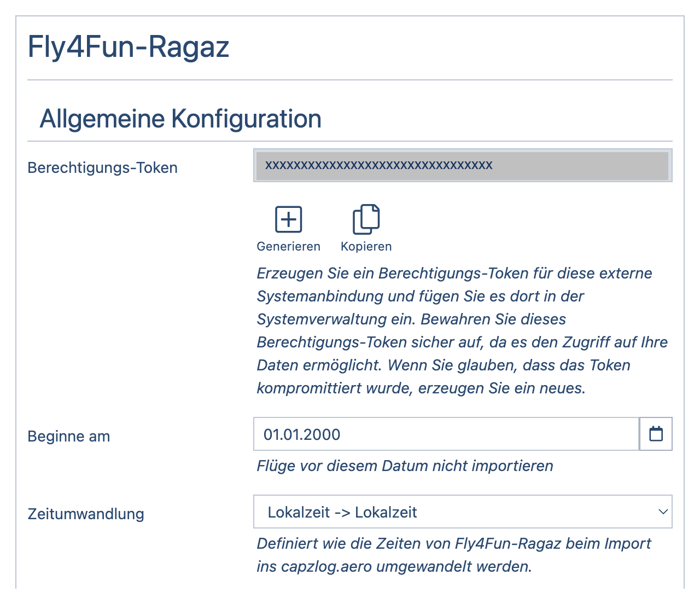Screen dimensions: 700x604
Task: Focus the Berechtigungs-Token field
Action: (x=463, y=165)
